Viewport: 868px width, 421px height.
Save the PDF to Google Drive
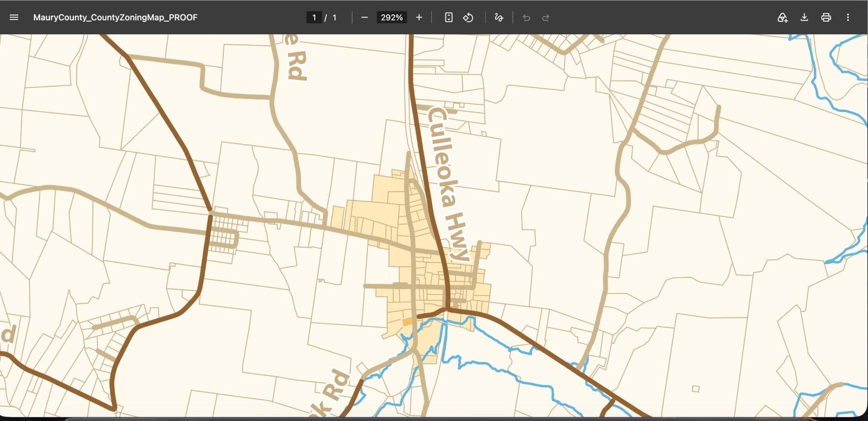[x=782, y=17]
